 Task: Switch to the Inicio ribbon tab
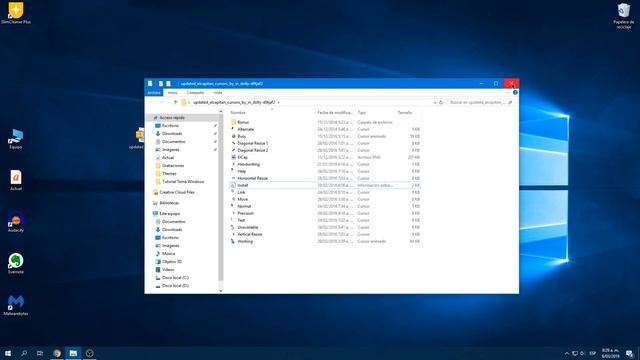coord(173,93)
